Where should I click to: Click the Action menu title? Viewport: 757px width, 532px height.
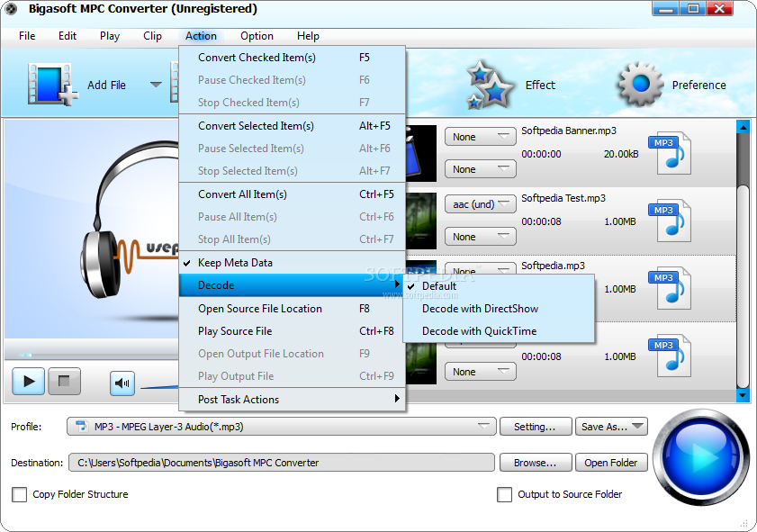point(201,36)
